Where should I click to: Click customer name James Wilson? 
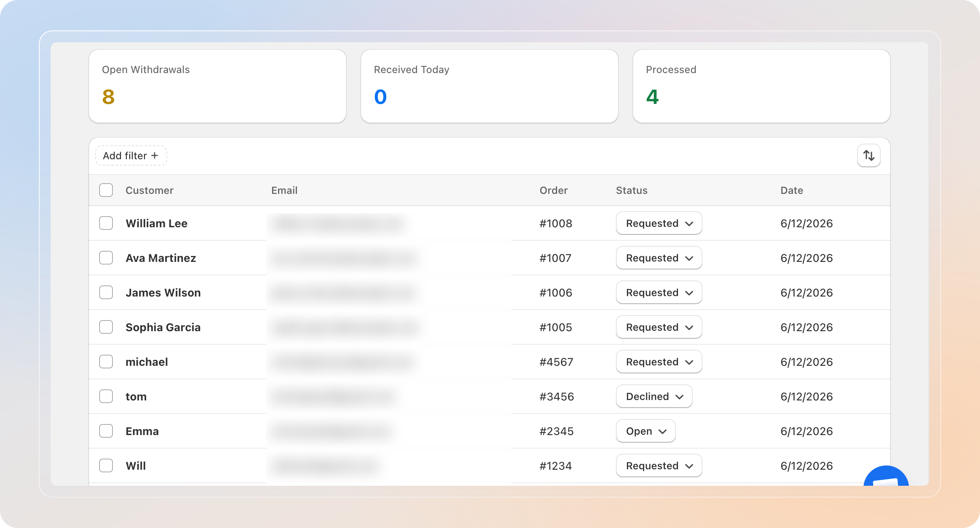tap(163, 293)
